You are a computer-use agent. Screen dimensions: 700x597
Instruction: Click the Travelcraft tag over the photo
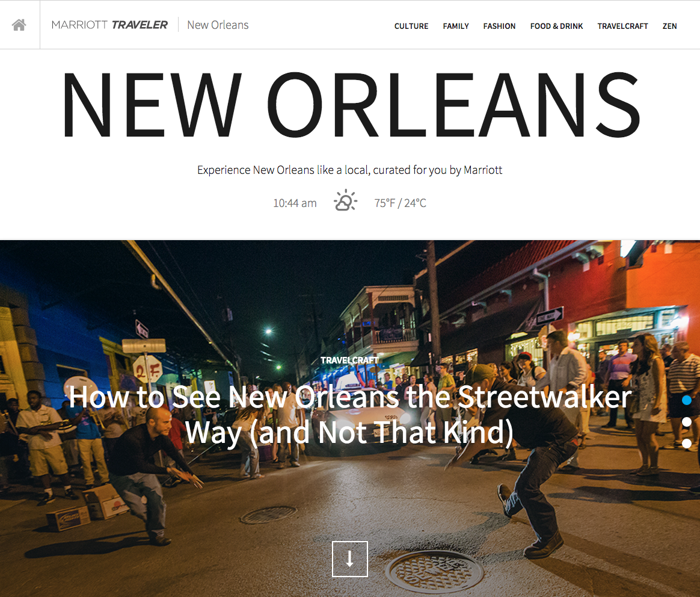(x=349, y=360)
